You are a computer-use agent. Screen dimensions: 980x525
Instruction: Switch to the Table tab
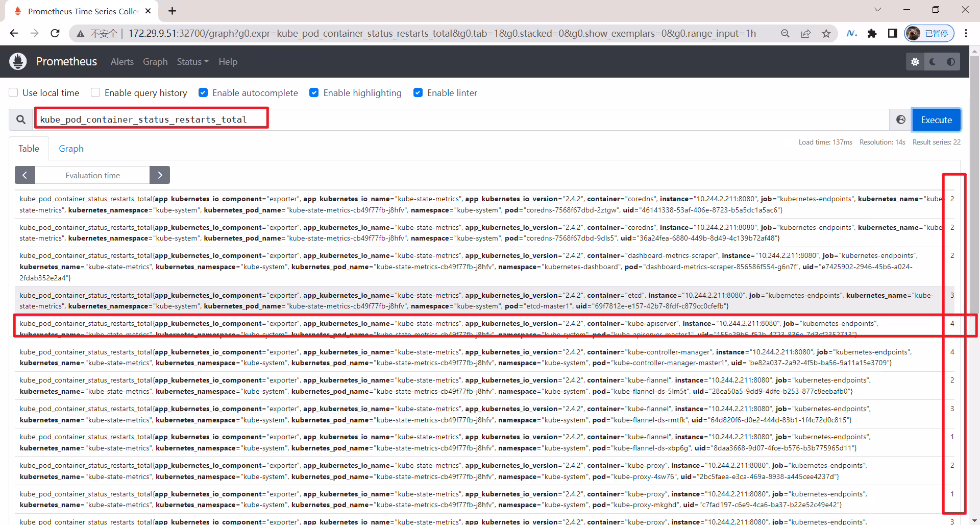(29, 149)
